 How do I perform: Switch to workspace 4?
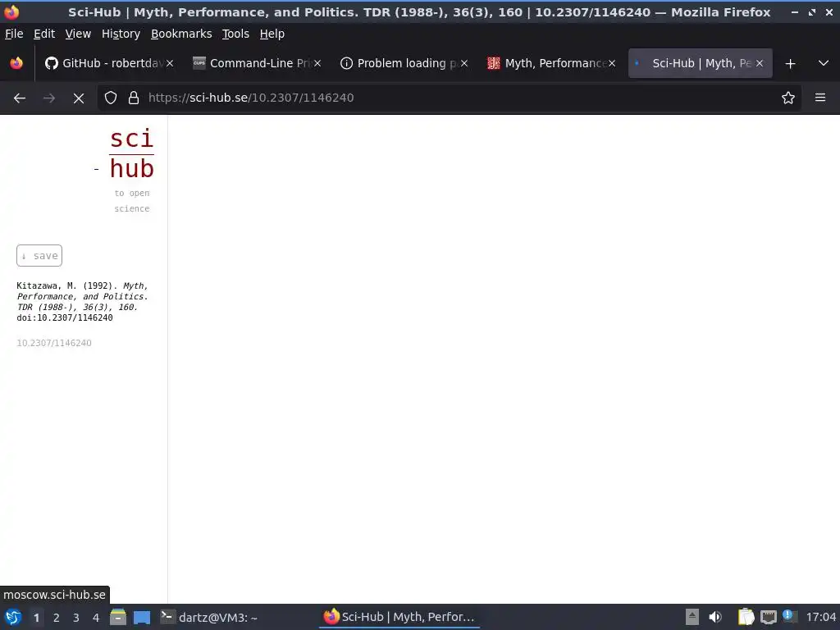tap(96, 618)
